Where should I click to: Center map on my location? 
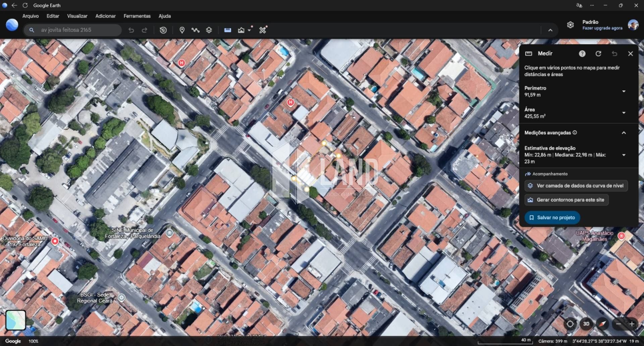click(570, 324)
